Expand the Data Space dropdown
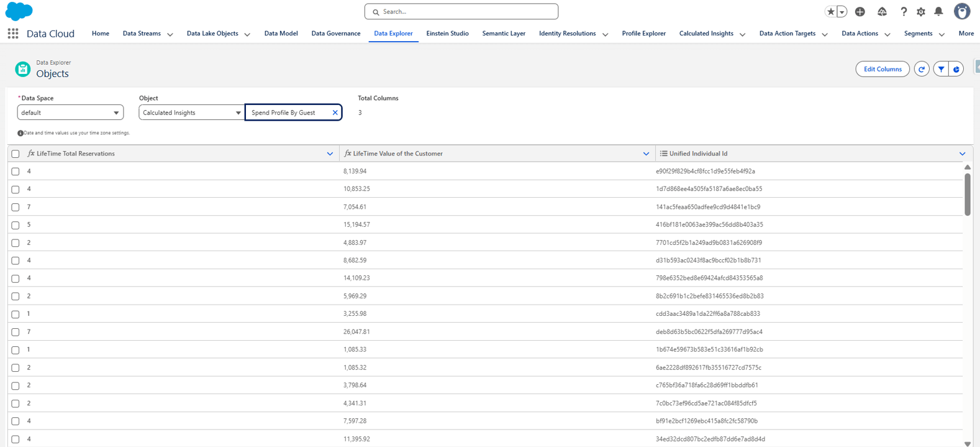The height and width of the screenshot is (447, 980). tap(70, 113)
